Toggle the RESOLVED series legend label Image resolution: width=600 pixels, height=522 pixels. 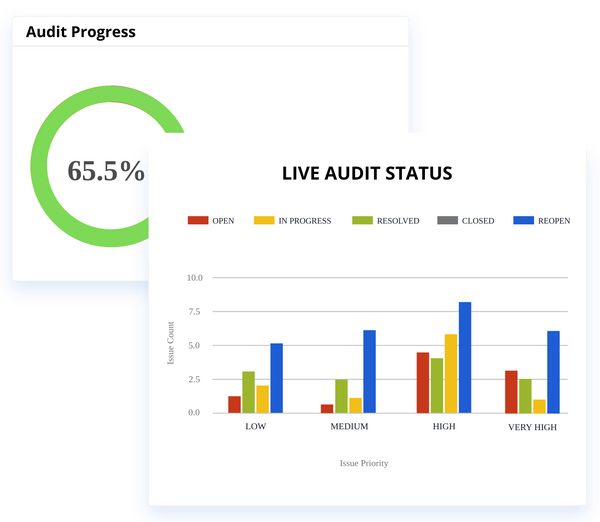click(x=399, y=221)
